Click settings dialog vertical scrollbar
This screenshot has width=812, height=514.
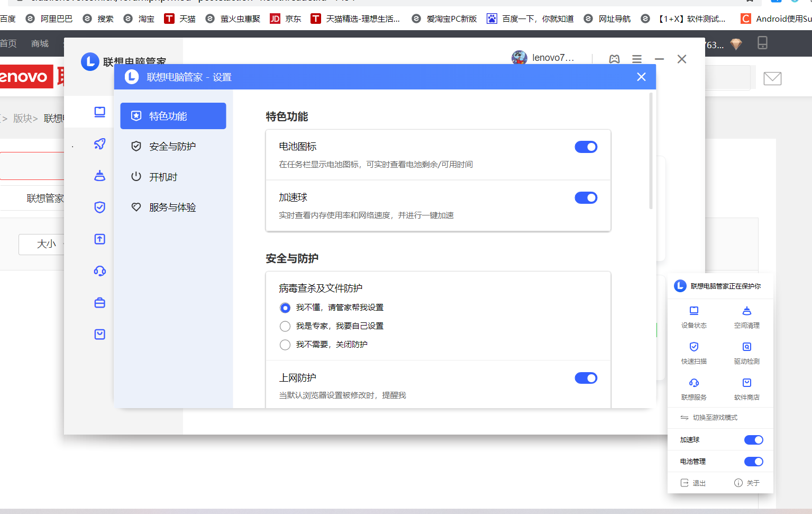pos(651,151)
